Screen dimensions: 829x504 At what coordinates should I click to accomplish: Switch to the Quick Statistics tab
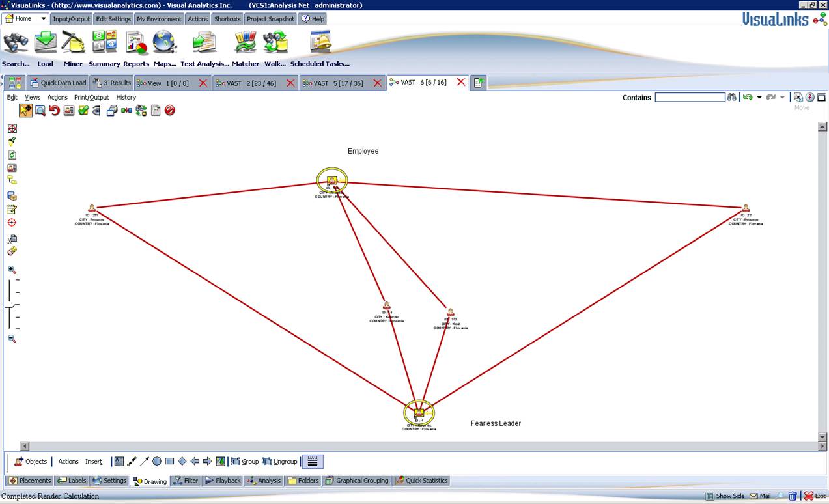point(422,481)
